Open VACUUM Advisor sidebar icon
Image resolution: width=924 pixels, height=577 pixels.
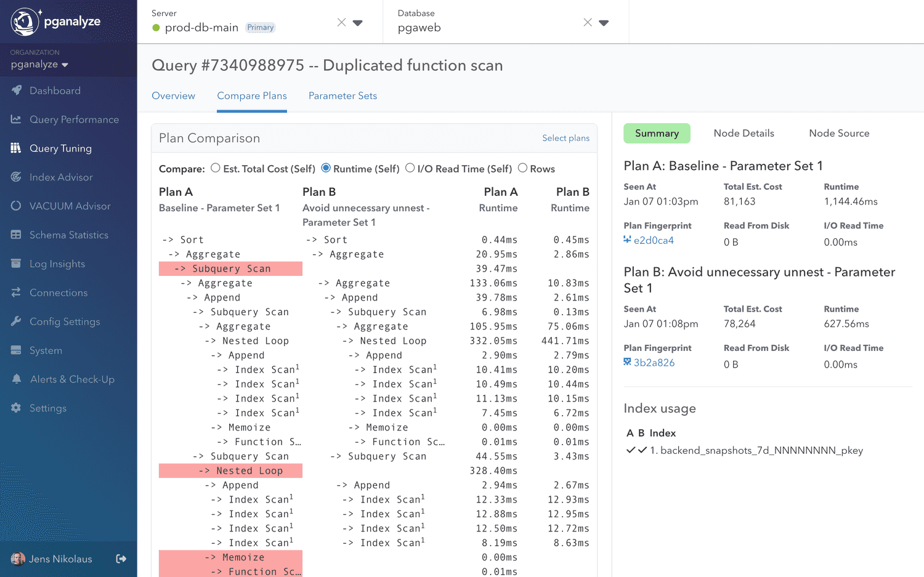(17, 206)
